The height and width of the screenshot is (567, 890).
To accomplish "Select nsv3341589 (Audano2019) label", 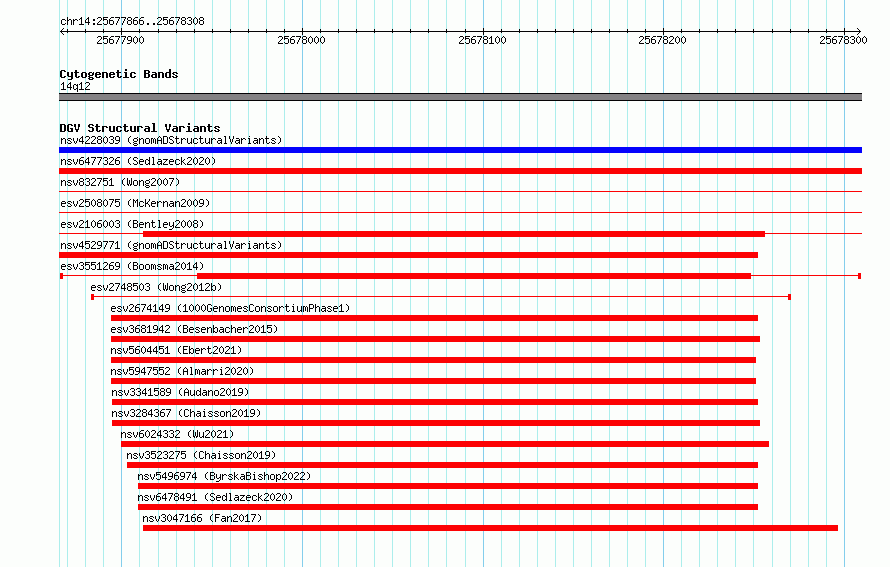I will [180, 392].
